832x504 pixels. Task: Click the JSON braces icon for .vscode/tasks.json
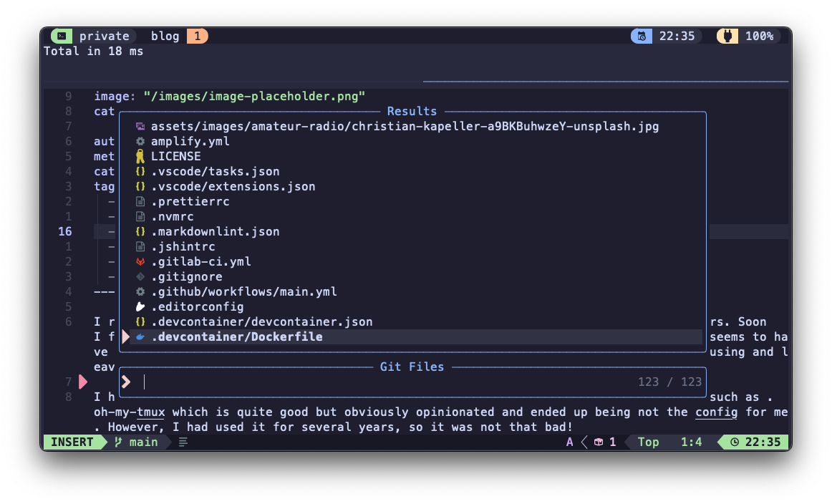point(140,171)
